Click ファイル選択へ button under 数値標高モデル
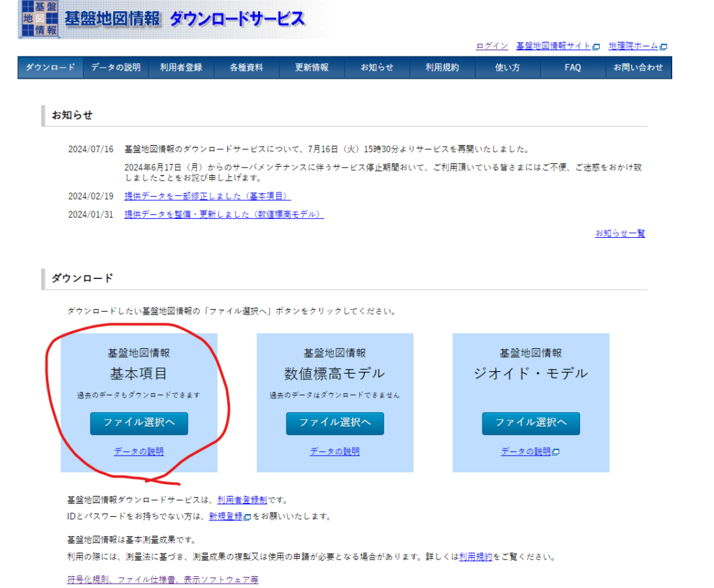Viewport: 714px width, 588px height. click(x=335, y=423)
